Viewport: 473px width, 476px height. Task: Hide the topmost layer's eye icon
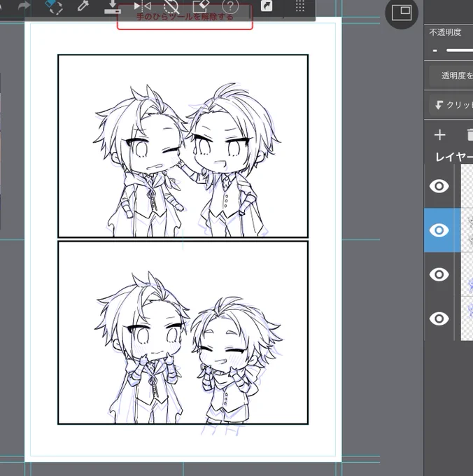click(x=439, y=186)
